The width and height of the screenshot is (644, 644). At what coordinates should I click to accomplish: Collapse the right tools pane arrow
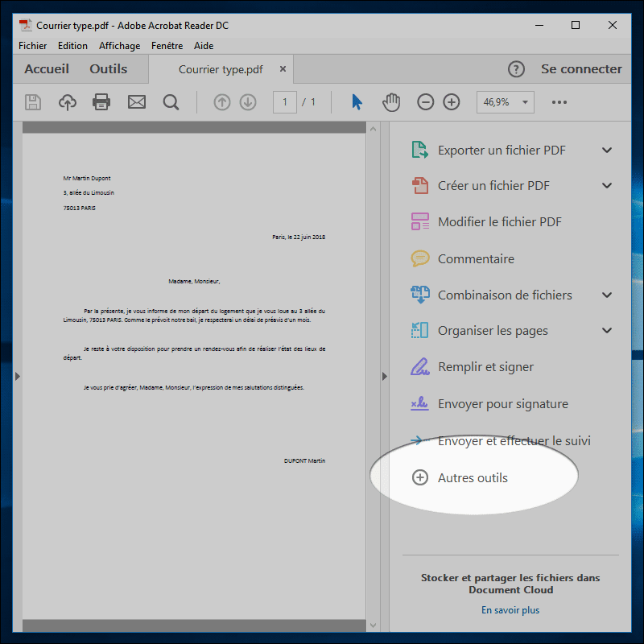386,375
